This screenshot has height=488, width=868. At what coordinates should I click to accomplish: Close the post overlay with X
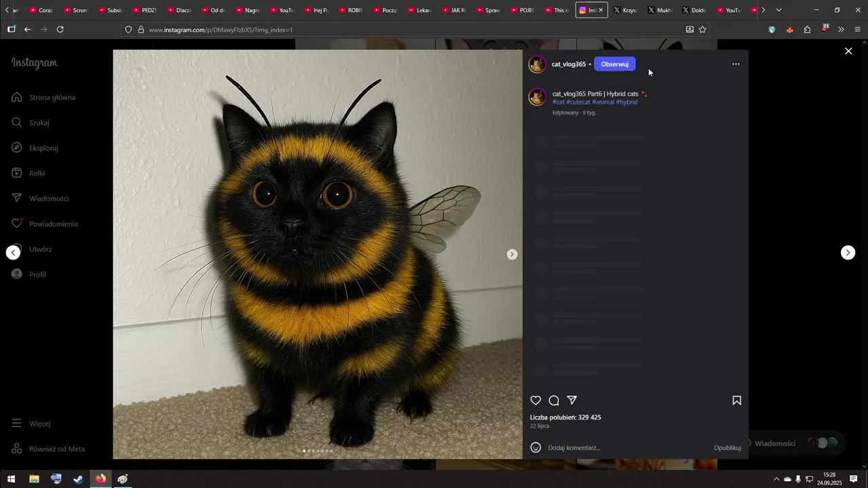(848, 51)
